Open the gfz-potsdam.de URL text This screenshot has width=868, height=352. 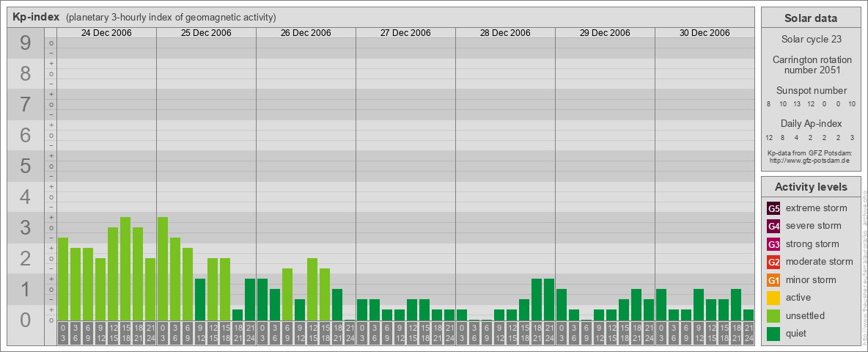click(811, 160)
